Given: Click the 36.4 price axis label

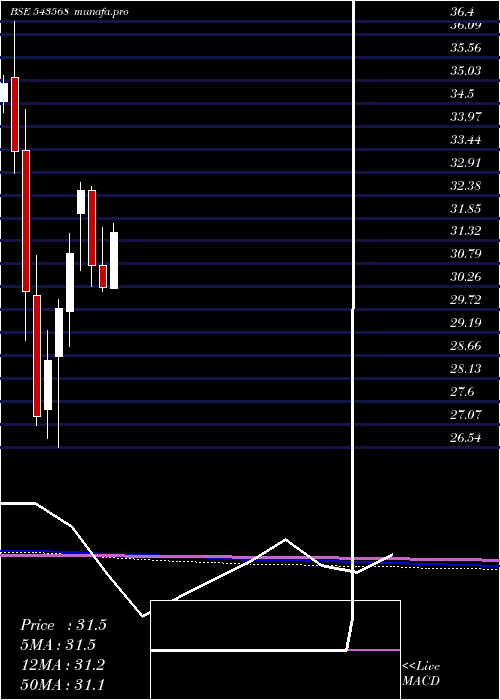Looking at the screenshot, I should click(x=462, y=12).
